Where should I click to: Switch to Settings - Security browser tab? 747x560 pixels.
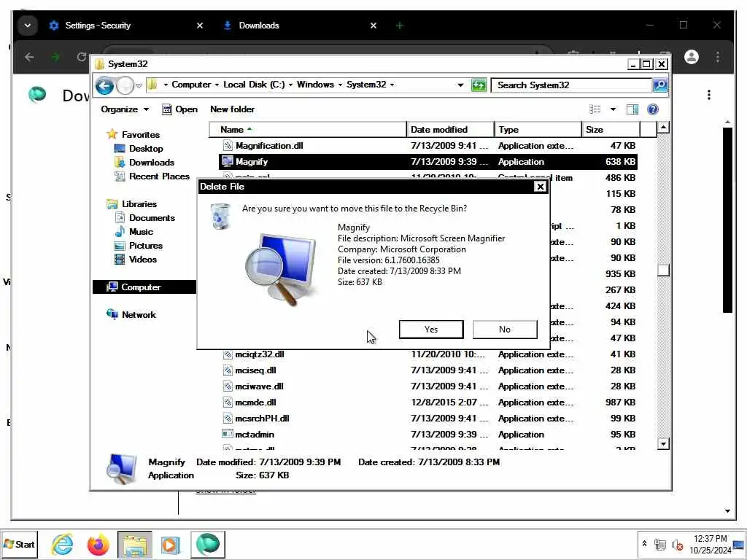pyautogui.click(x=125, y=26)
